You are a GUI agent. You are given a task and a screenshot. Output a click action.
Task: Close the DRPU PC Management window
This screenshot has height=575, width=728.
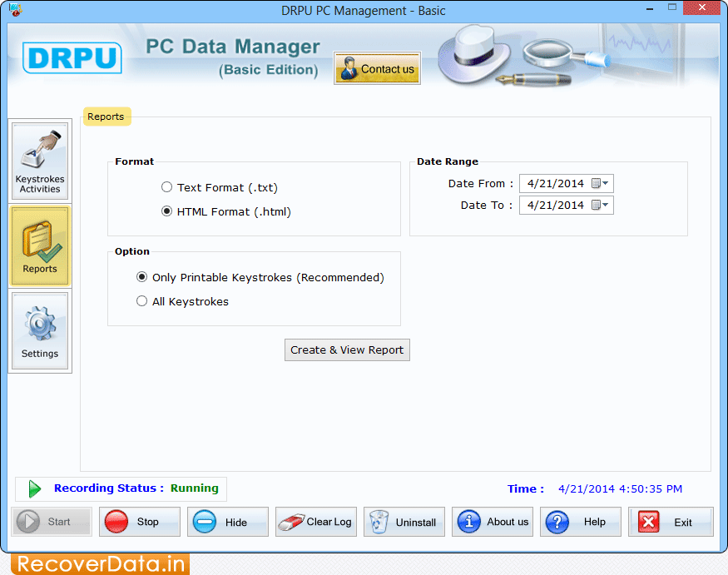pos(702,7)
